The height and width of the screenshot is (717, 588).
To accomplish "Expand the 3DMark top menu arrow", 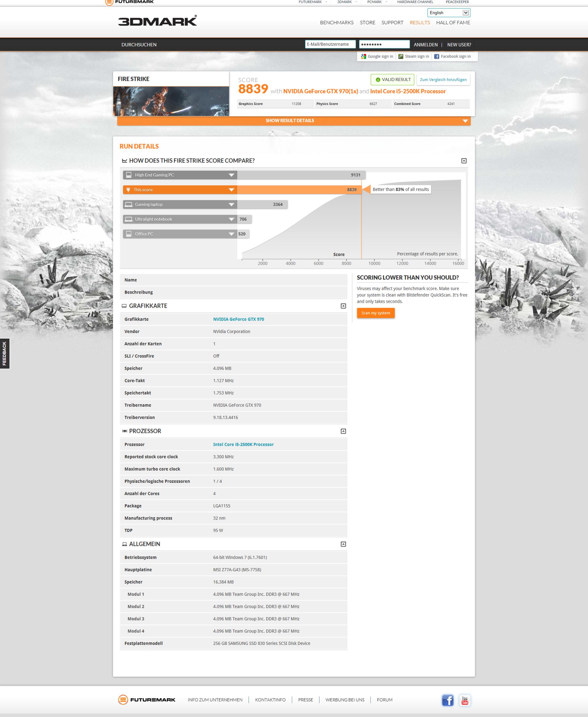I will point(356,2).
